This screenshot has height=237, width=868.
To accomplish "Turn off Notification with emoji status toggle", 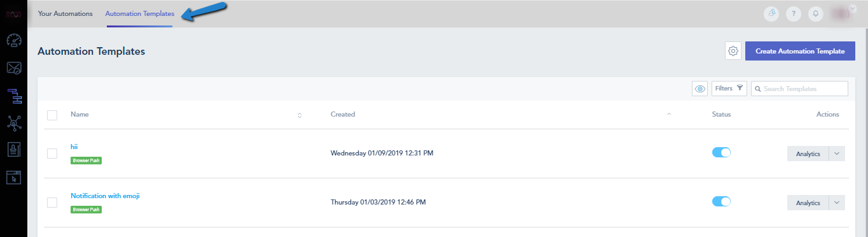I will click(721, 202).
